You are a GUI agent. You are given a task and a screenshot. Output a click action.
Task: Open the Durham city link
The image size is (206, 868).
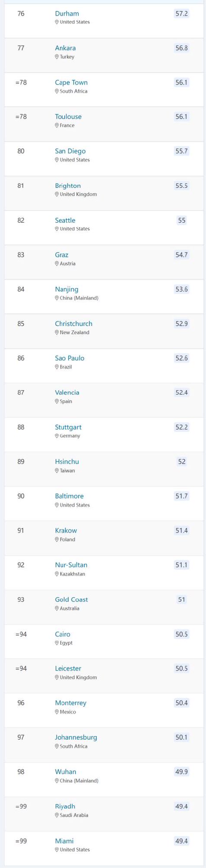[67, 13]
